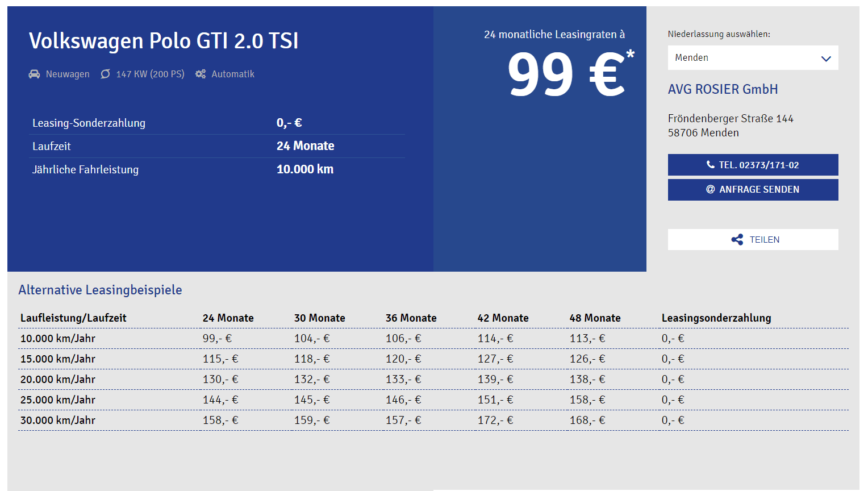Click the TEILEN share button
This screenshot has width=868, height=491.
pyautogui.click(x=753, y=240)
